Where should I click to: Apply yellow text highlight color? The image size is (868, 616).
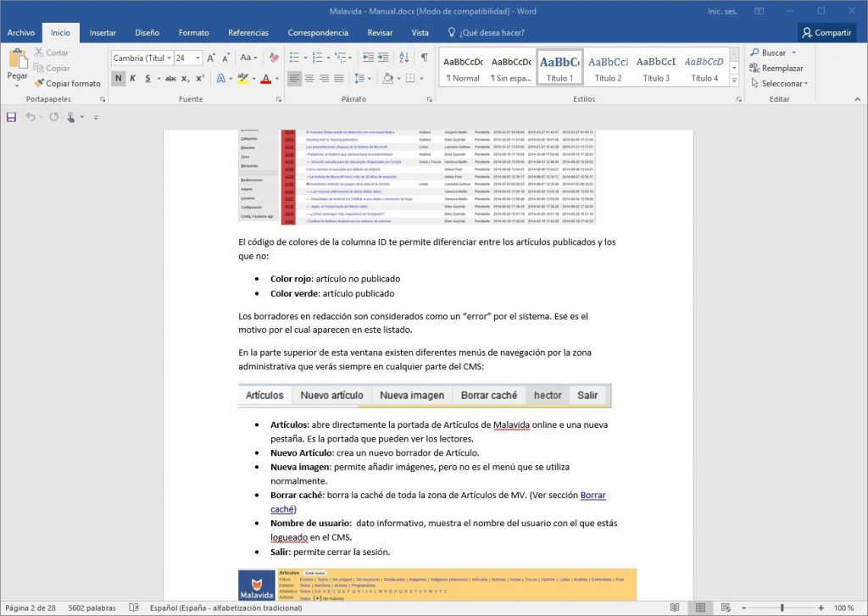[242, 79]
